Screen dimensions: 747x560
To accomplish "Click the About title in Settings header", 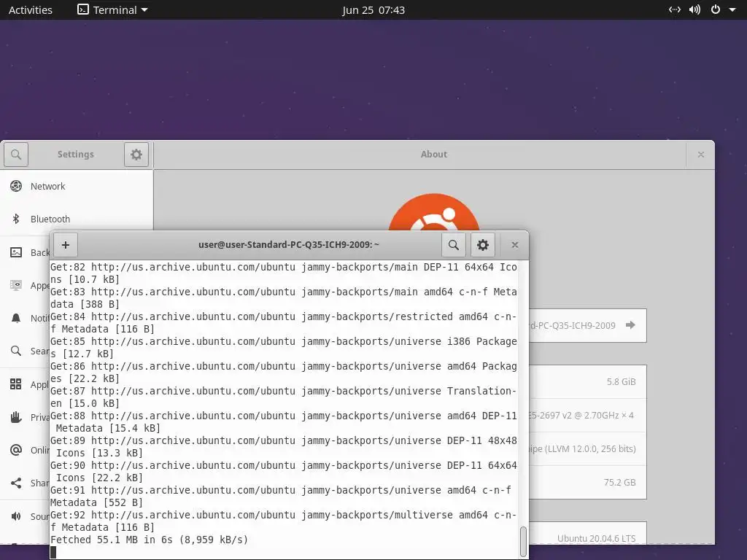I will 434,155.
